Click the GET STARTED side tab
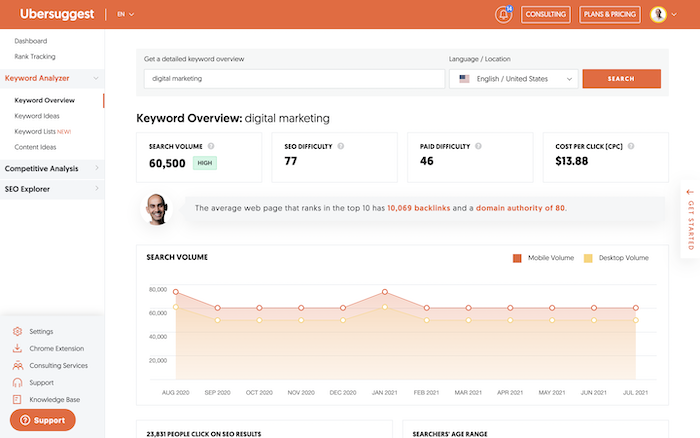The image size is (700, 438). click(x=690, y=219)
